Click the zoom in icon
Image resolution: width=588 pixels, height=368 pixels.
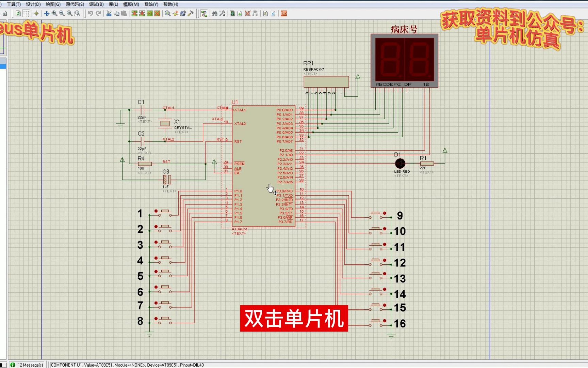pyautogui.click(x=54, y=13)
